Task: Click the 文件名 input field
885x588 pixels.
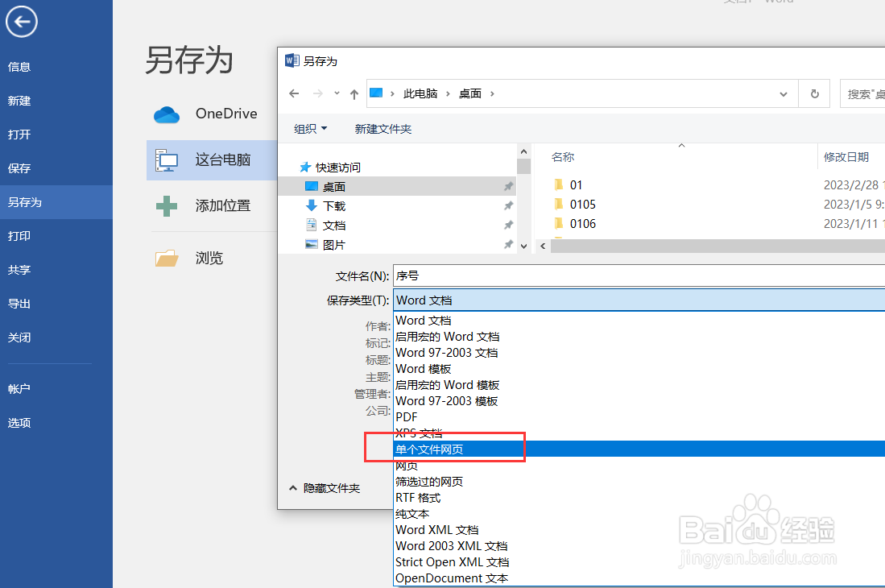Action: click(x=639, y=276)
